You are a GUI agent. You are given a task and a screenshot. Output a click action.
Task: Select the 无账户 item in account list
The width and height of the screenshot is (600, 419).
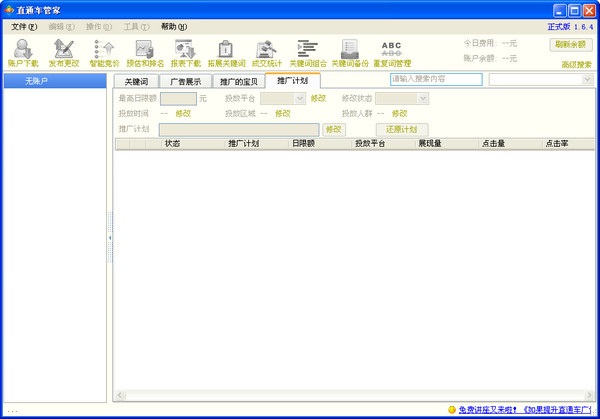pyautogui.click(x=55, y=81)
